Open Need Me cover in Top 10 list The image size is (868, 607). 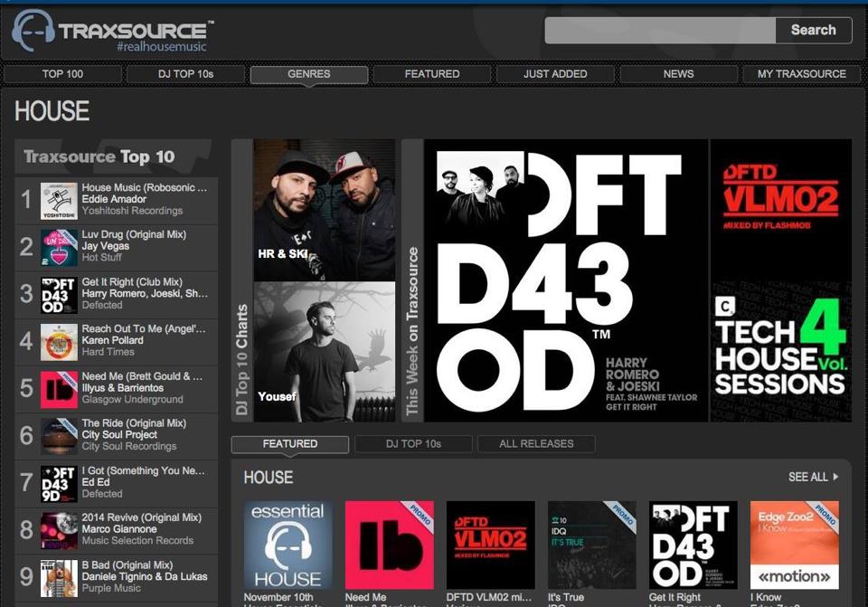tap(59, 389)
